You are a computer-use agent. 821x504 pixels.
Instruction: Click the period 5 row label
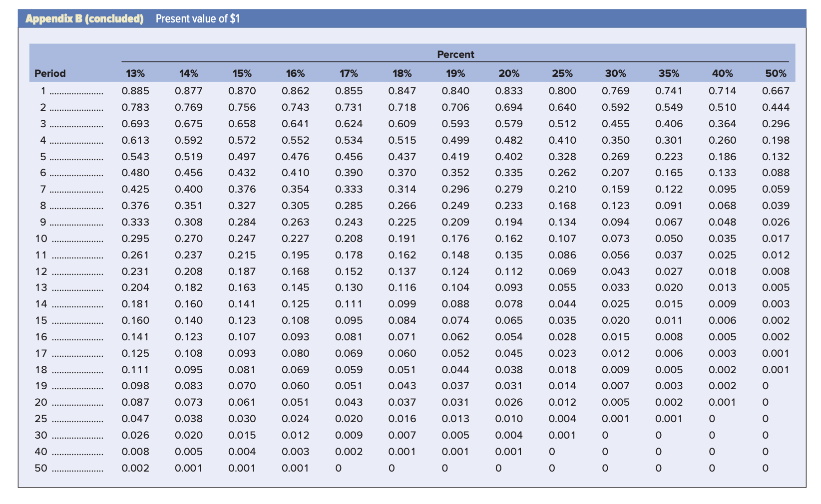[43, 157]
